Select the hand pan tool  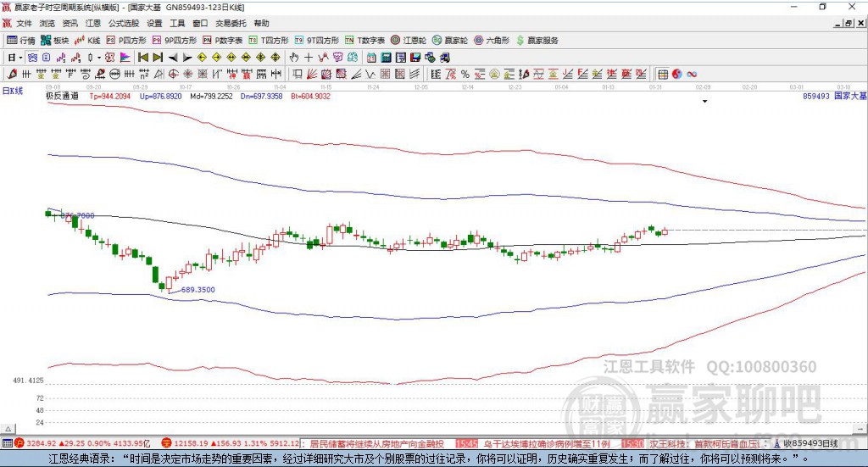pyautogui.click(x=294, y=58)
